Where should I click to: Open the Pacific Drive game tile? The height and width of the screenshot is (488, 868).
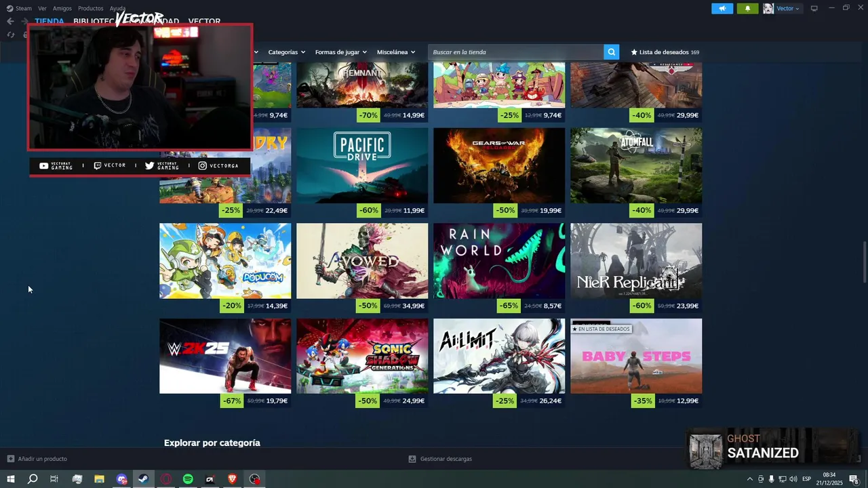(362, 165)
